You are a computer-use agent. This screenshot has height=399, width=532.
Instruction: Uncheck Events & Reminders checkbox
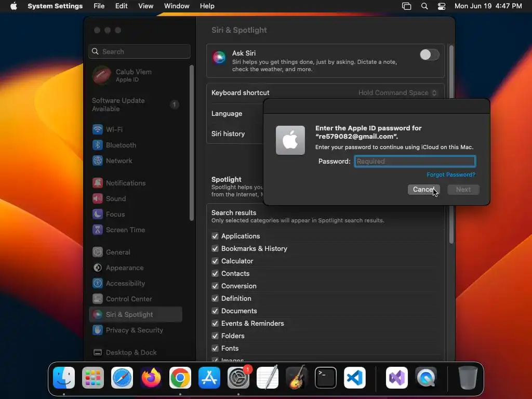(x=215, y=323)
